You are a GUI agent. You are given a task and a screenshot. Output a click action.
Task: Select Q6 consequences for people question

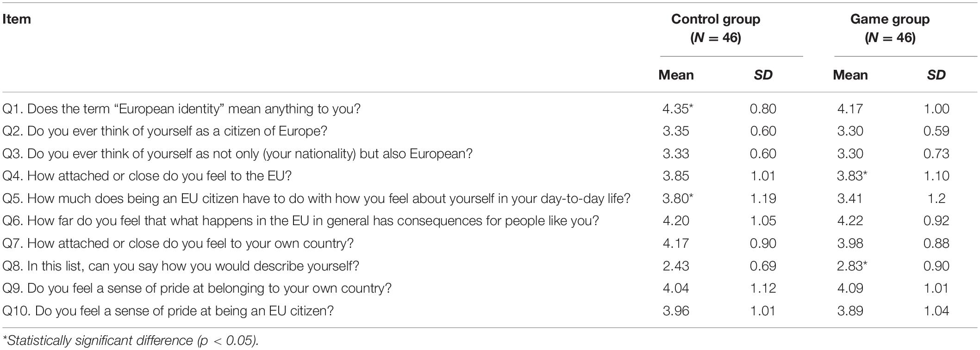(301, 221)
